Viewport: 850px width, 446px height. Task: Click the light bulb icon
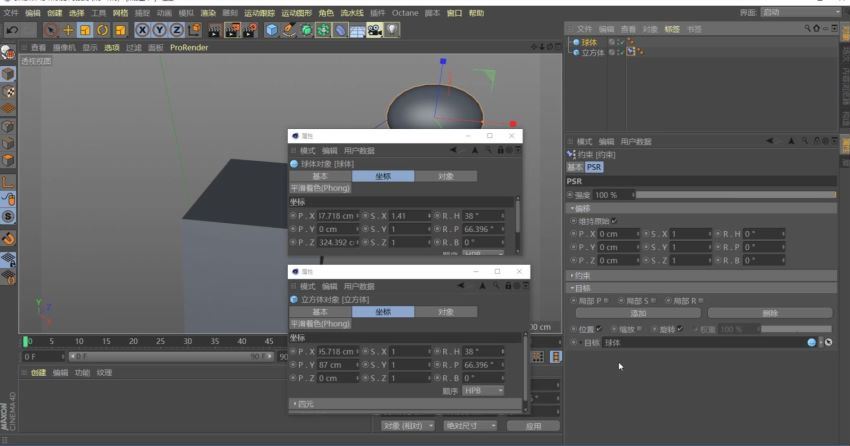coord(392,30)
